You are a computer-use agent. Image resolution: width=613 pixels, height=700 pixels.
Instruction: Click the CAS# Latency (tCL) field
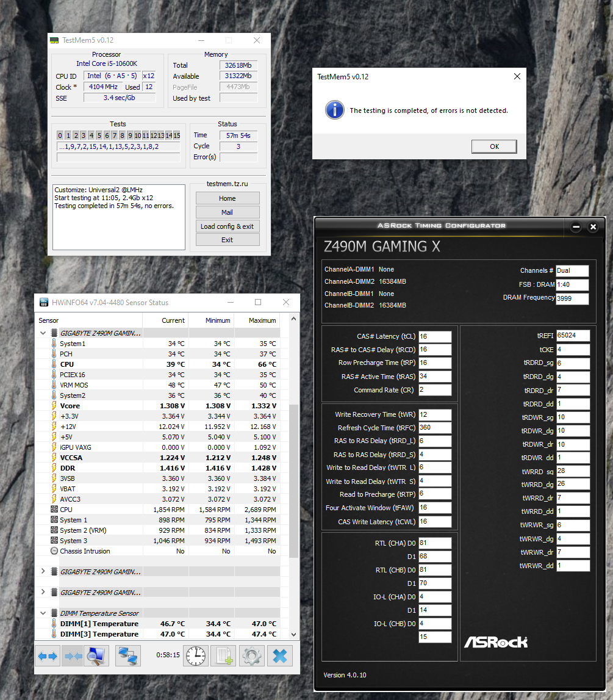pos(435,337)
